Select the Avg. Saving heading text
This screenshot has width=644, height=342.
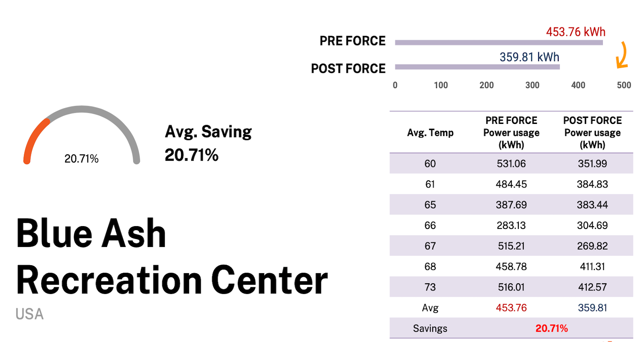pos(208,132)
